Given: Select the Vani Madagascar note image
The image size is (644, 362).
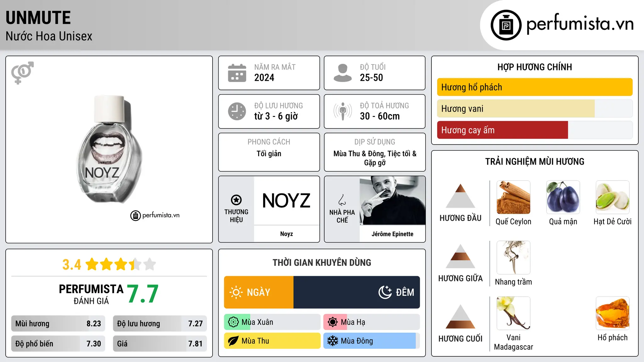Looking at the screenshot, I should [514, 313].
